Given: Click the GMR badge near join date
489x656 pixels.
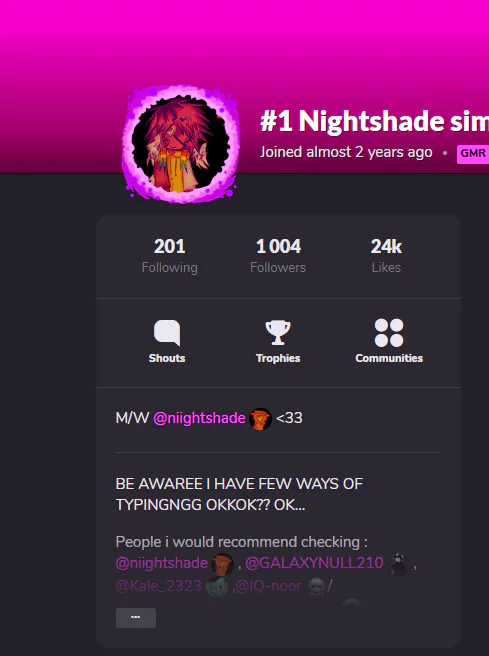Looking at the screenshot, I should [x=473, y=154].
